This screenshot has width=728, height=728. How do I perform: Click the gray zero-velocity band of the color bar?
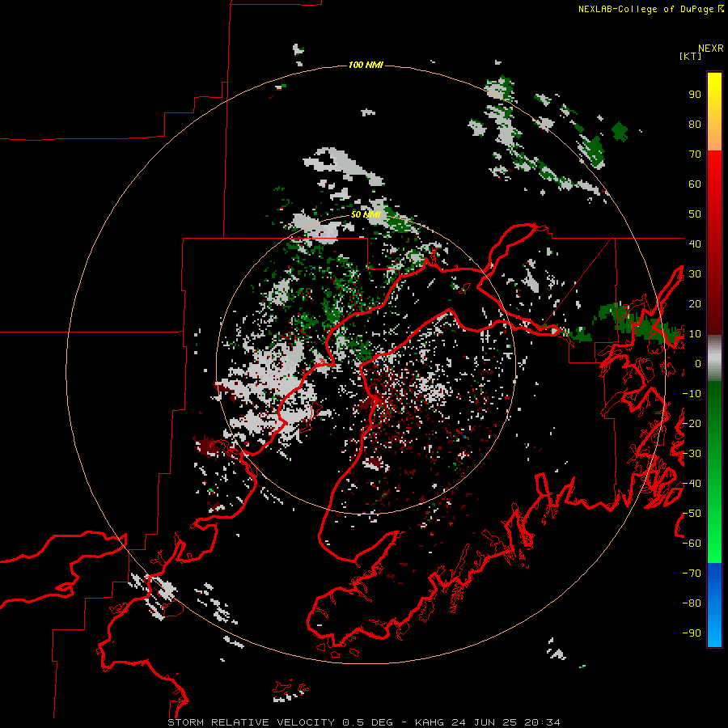coord(714,358)
